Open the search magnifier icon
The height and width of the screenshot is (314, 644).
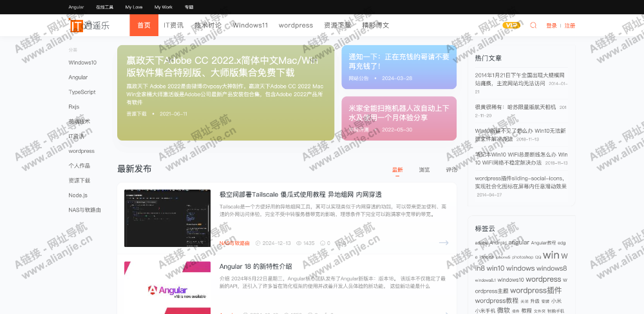click(x=533, y=25)
